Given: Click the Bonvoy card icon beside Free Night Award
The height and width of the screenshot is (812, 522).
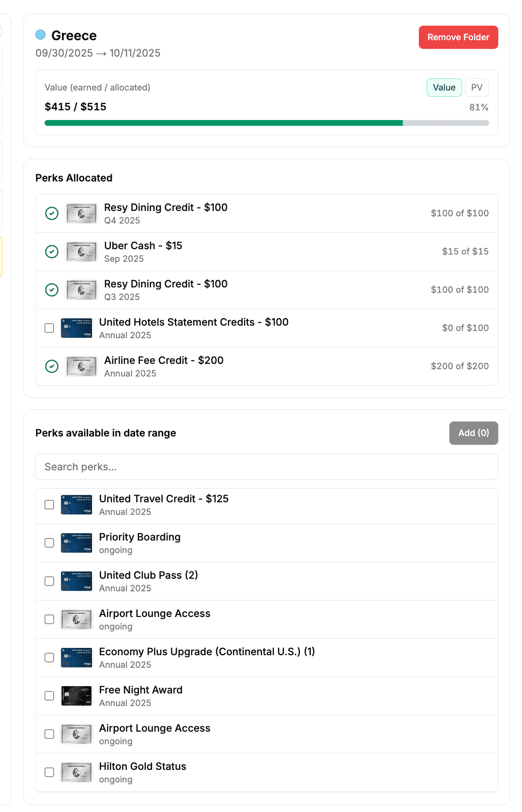Looking at the screenshot, I should [76, 695].
